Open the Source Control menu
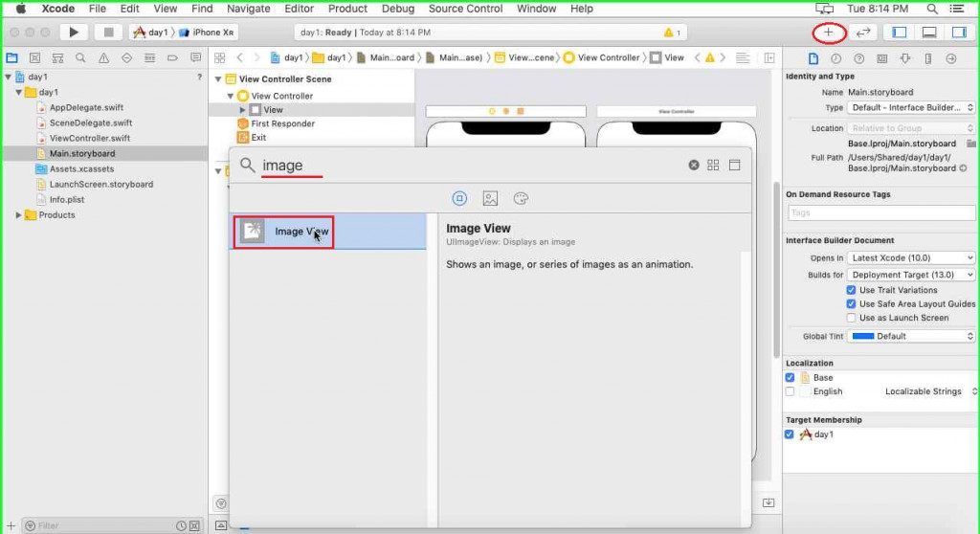Viewport: 980px width, 534px height. point(466,9)
